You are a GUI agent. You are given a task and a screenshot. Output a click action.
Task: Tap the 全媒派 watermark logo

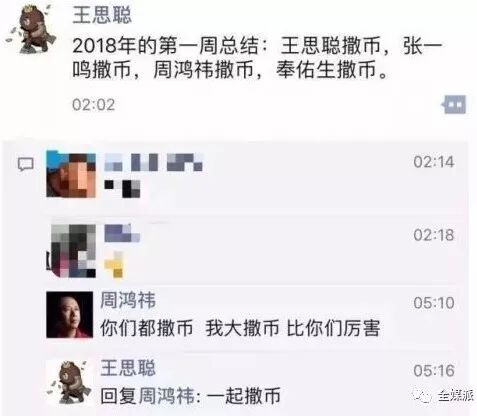(444, 395)
